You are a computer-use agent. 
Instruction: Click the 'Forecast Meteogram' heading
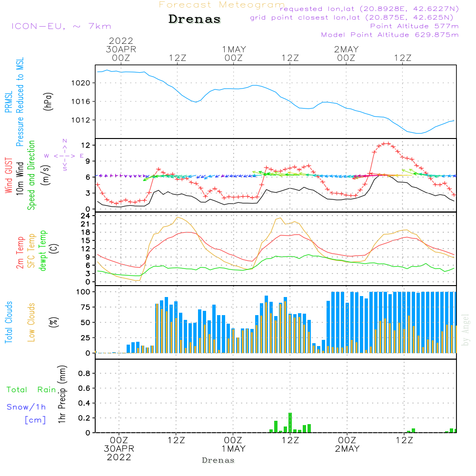222,5
